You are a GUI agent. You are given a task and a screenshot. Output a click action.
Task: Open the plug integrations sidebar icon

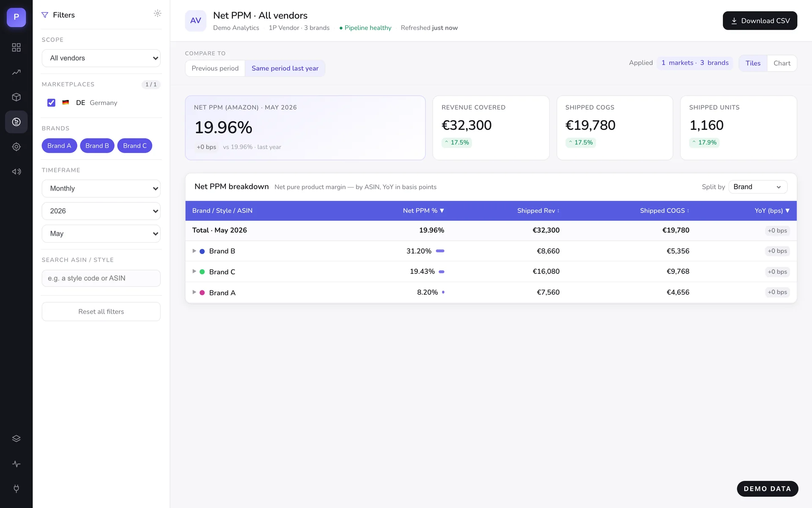pos(16,489)
